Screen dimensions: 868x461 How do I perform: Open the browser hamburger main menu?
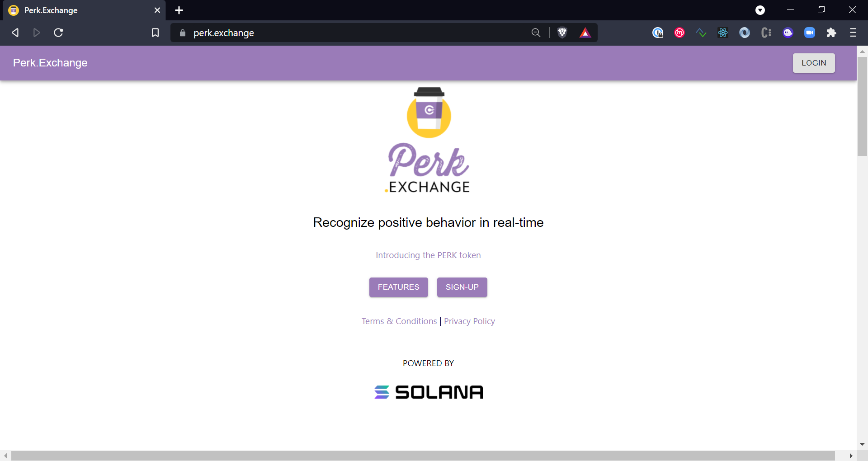pyautogui.click(x=853, y=33)
